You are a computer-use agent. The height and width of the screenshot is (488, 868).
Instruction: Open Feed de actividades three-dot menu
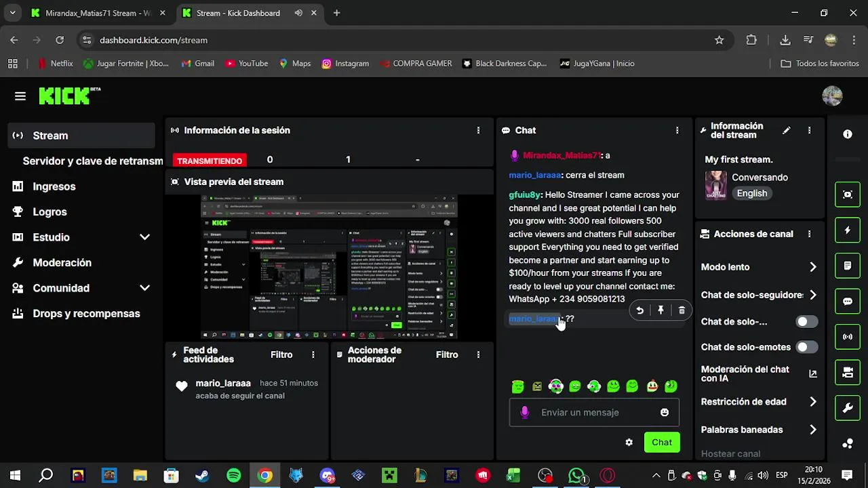[x=313, y=354]
